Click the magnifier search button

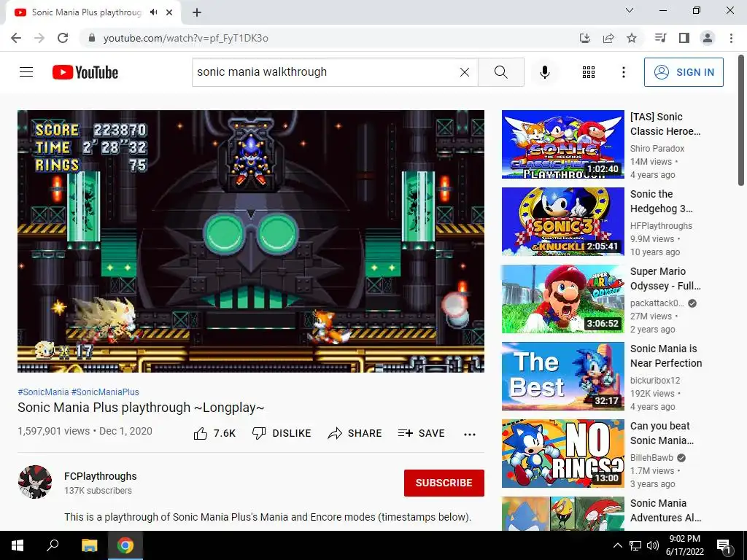tap(500, 72)
